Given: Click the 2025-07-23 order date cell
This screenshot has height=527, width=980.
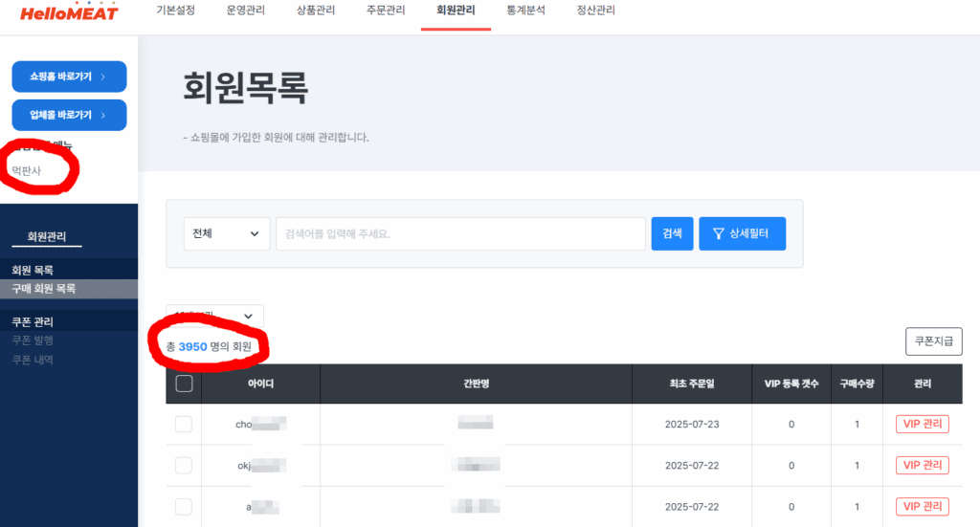Looking at the screenshot, I should pos(692,424).
